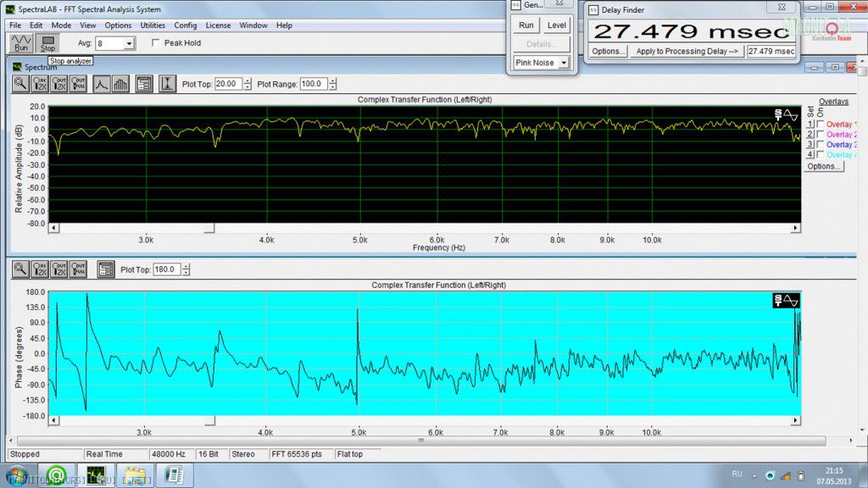Open spectrum plot properties dialog icon
The width and height of the screenshot is (868, 488).
(x=144, y=84)
